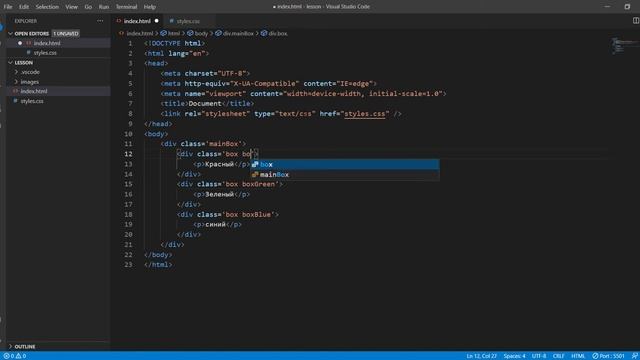
Task: Click Live Server 'Port : 5501' status
Action: click(x=609, y=356)
